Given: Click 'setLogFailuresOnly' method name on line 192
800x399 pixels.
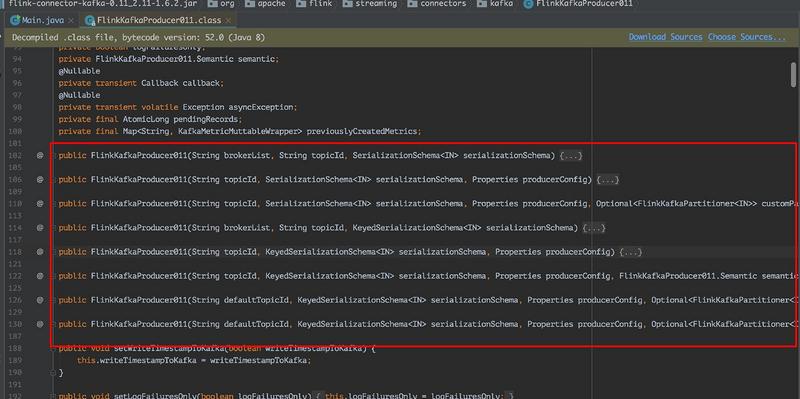Looking at the screenshot, I should (x=155, y=396).
